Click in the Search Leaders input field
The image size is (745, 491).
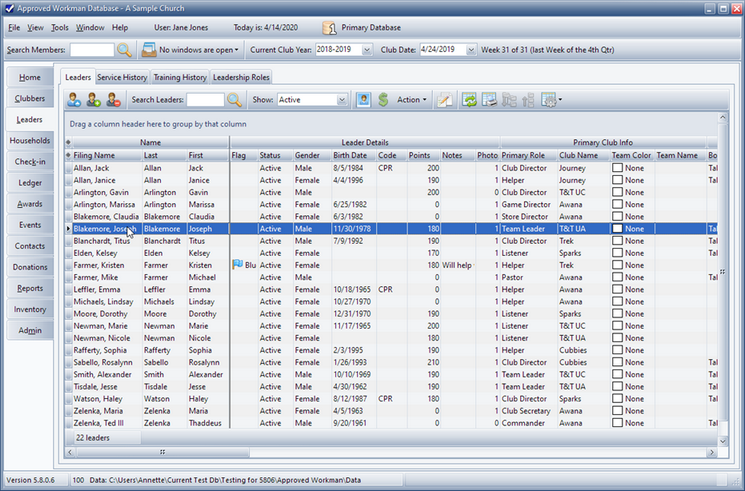point(205,100)
